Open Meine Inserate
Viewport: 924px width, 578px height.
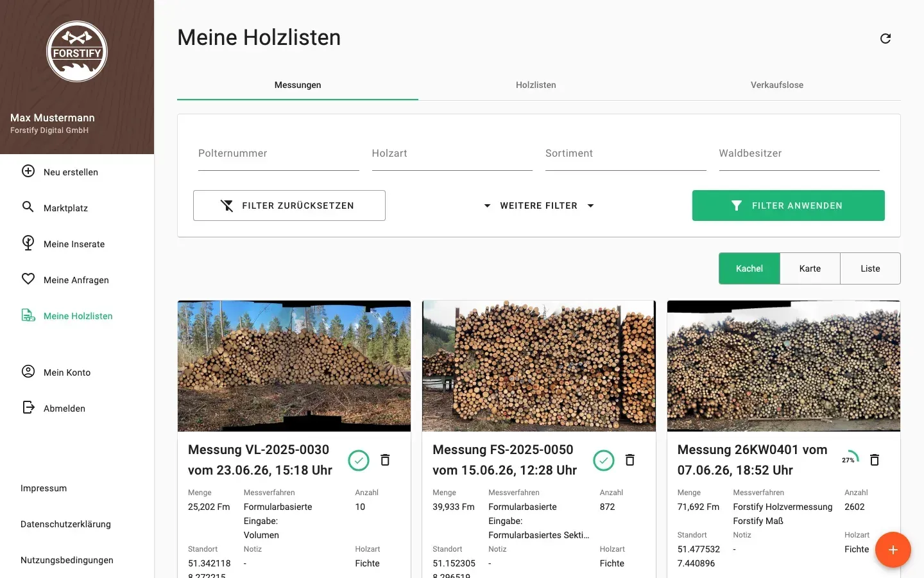click(x=77, y=244)
